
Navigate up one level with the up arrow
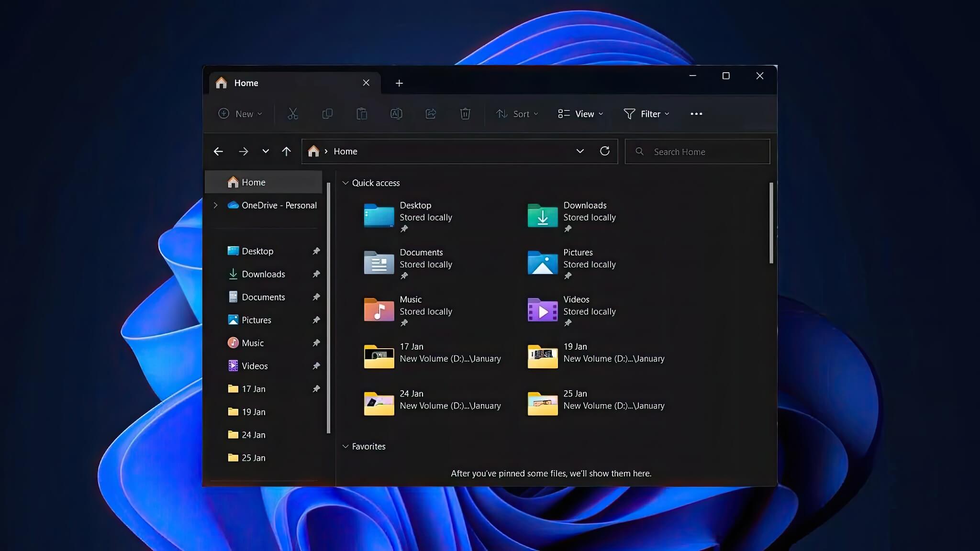[286, 151]
